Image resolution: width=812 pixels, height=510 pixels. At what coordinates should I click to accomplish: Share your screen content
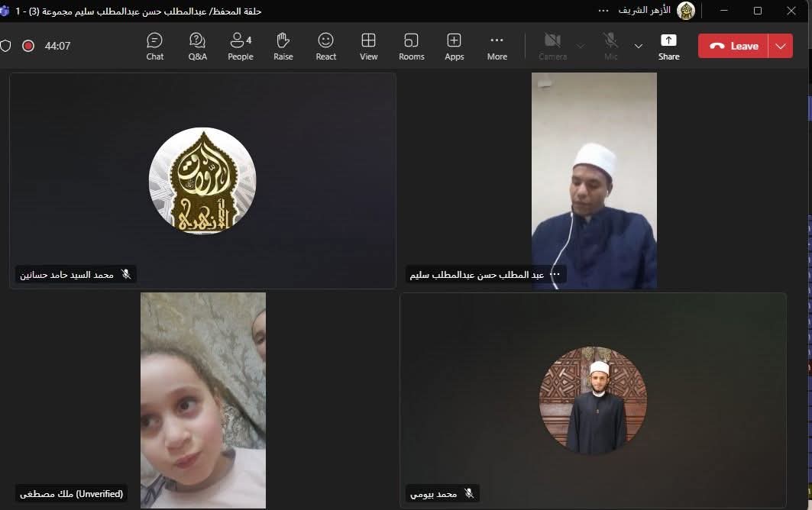coord(668,46)
